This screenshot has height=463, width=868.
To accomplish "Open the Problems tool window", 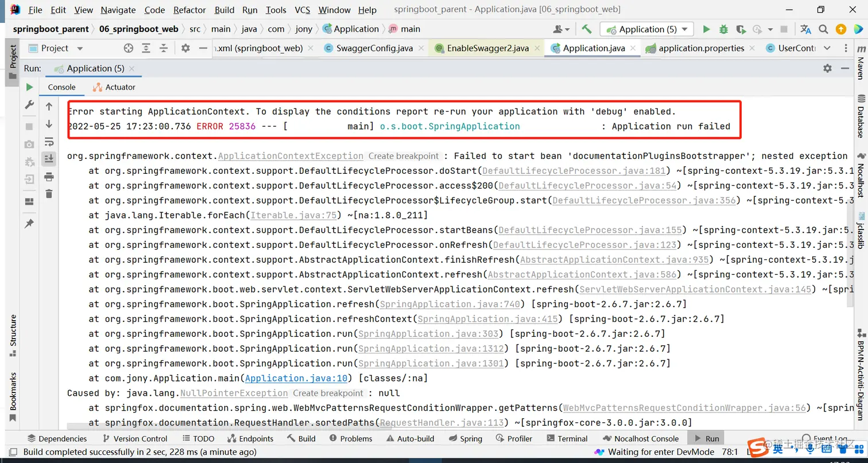I will coord(351,438).
